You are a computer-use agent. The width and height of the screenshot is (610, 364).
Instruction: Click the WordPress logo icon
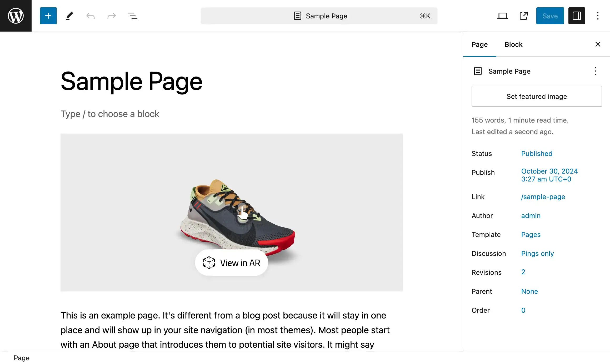click(16, 16)
